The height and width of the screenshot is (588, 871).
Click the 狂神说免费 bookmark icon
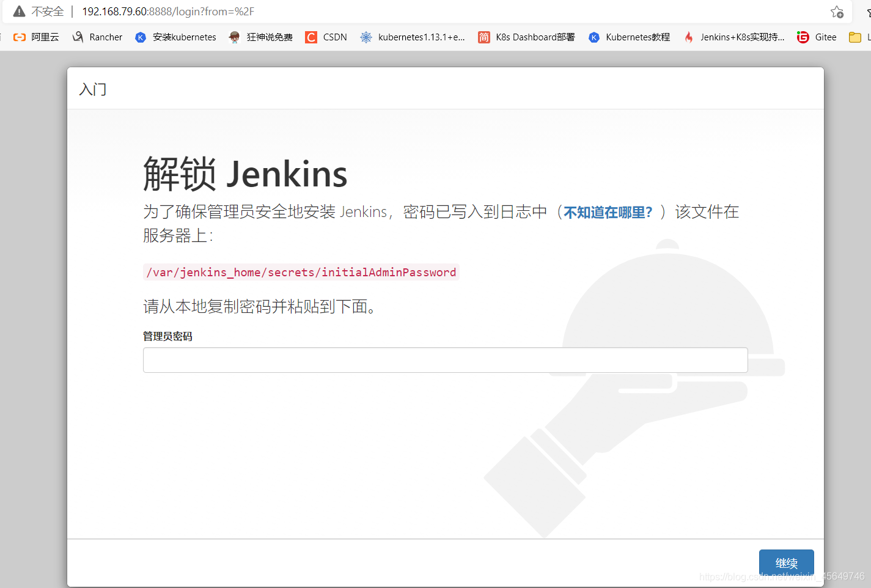(234, 37)
